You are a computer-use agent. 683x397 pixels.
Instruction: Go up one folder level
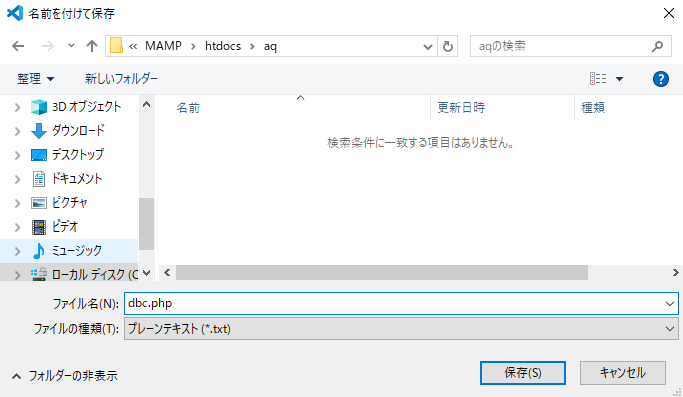(x=91, y=46)
